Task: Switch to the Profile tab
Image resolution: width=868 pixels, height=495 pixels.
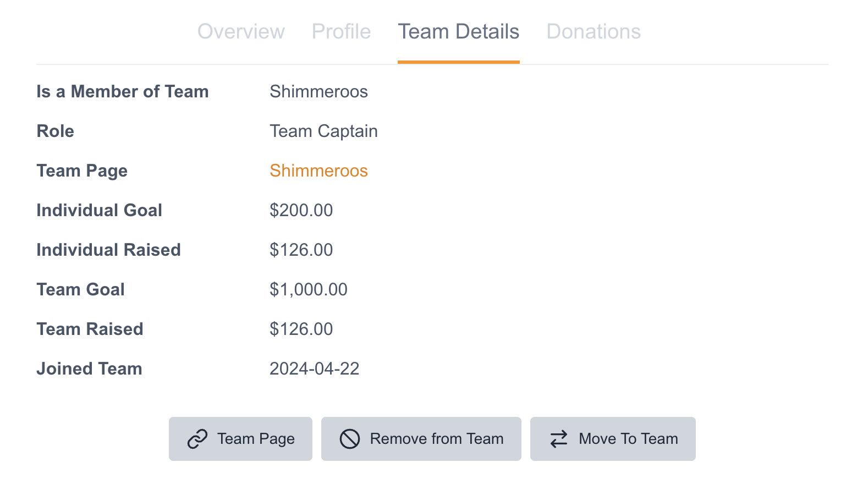Action: coord(341,32)
